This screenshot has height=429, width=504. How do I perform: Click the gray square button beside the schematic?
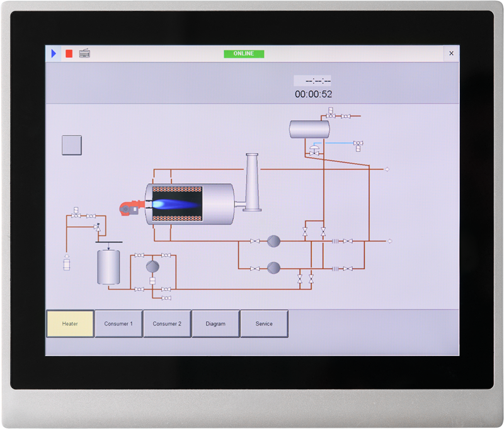click(71, 144)
